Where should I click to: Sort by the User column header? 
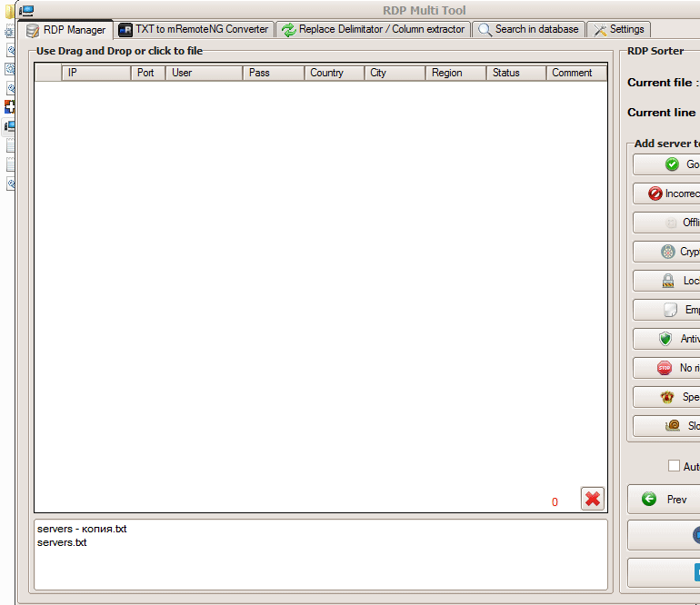click(x=204, y=73)
